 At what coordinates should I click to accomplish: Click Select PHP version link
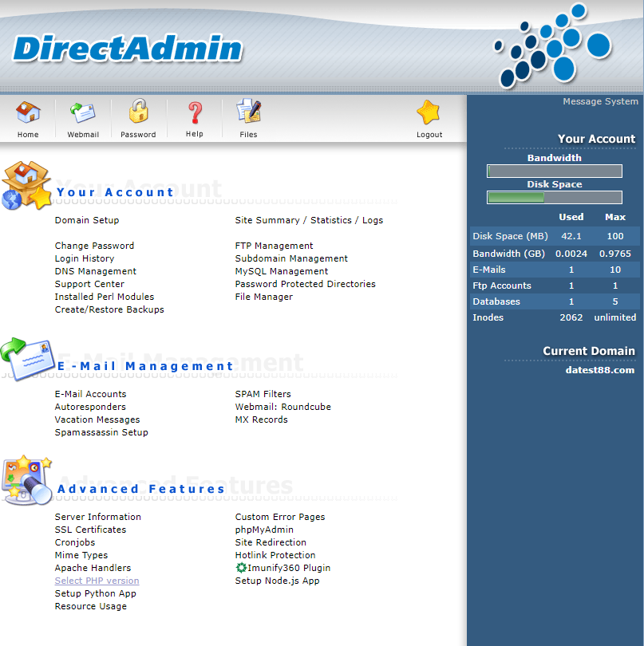pos(97,581)
